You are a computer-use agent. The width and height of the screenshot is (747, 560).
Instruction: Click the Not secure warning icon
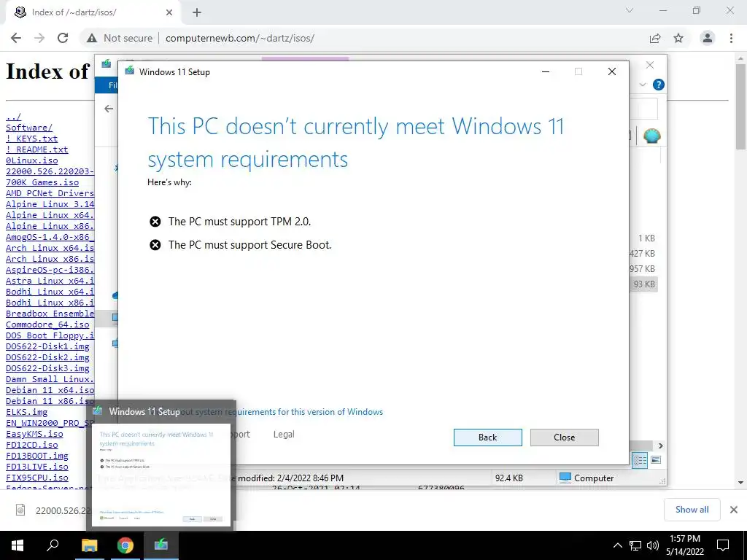pyautogui.click(x=92, y=38)
